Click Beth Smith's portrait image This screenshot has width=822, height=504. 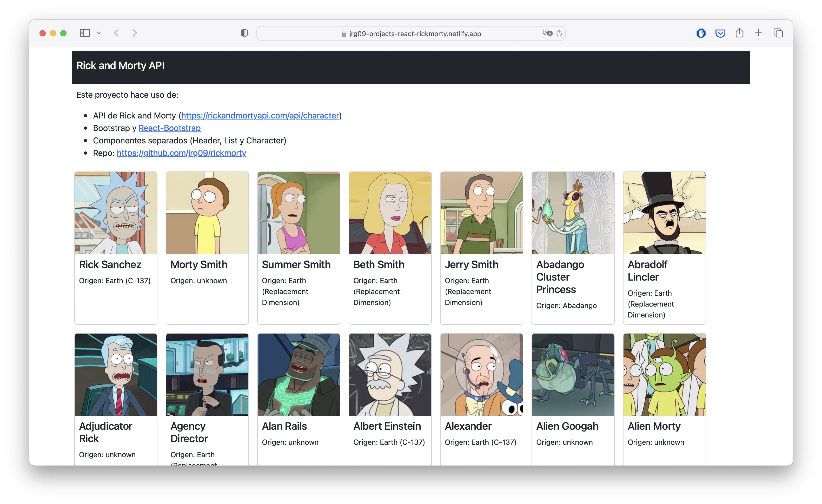pyautogui.click(x=390, y=213)
